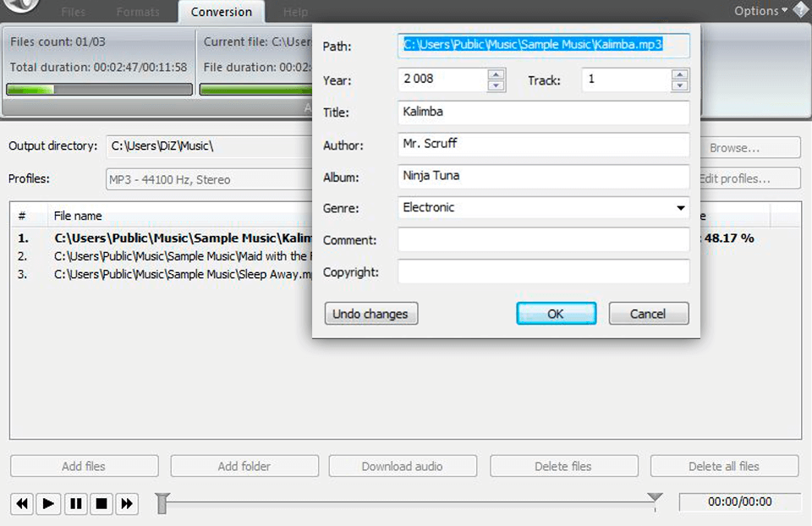This screenshot has height=526, width=812.
Task: Cancel the tag editor dialog
Action: tap(648, 313)
